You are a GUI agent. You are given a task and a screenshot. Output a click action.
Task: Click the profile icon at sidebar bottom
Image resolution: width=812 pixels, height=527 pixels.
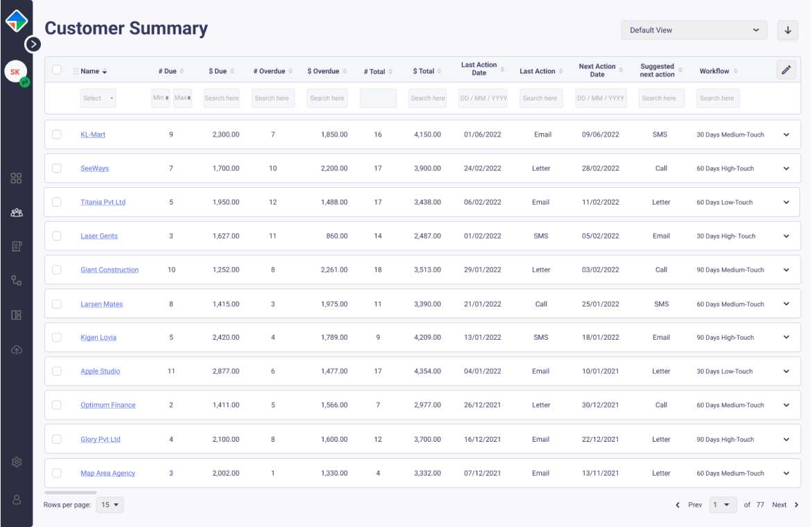pyautogui.click(x=16, y=499)
